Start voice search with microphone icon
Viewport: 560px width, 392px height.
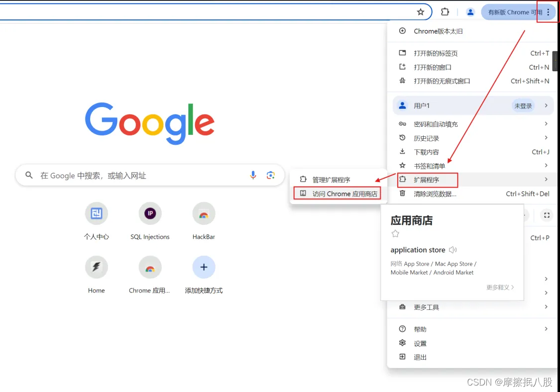(253, 175)
